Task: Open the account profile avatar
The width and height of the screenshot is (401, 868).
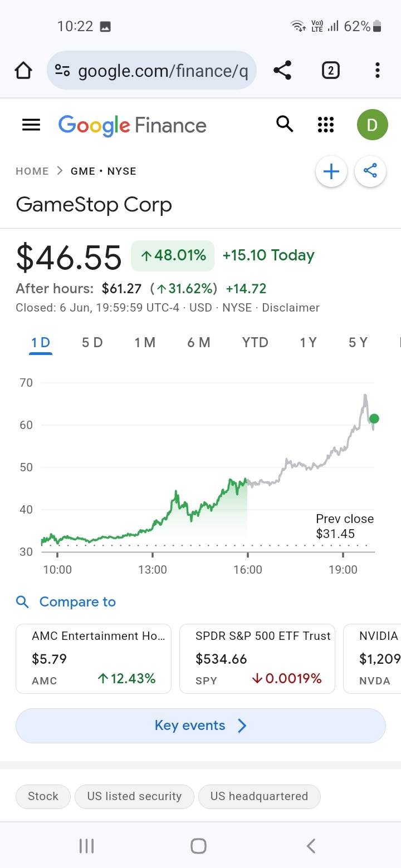Action: pyautogui.click(x=372, y=125)
